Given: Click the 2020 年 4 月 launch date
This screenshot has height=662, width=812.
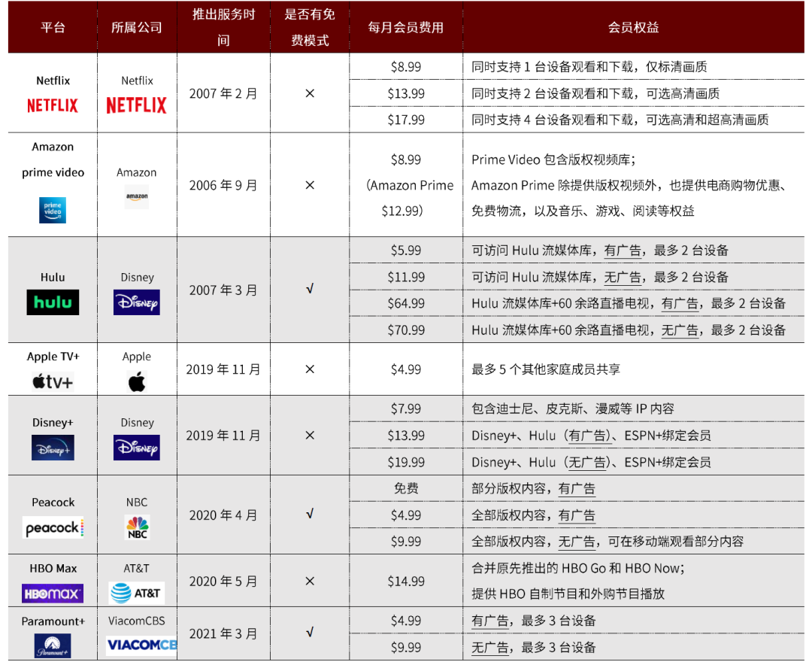Looking at the screenshot, I should point(223,515).
